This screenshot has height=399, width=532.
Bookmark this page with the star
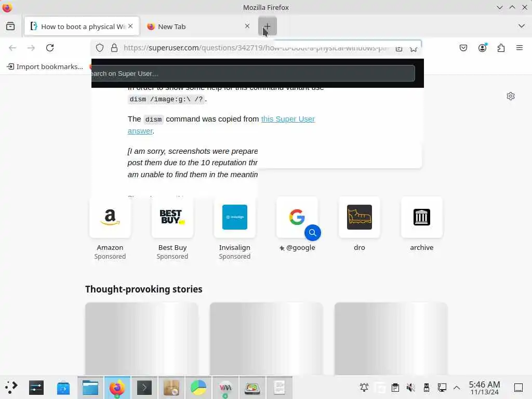click(413, 48)
